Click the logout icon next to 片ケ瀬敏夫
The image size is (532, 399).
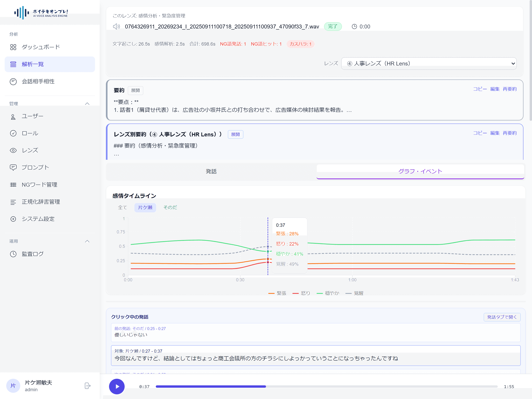[88, 386]
